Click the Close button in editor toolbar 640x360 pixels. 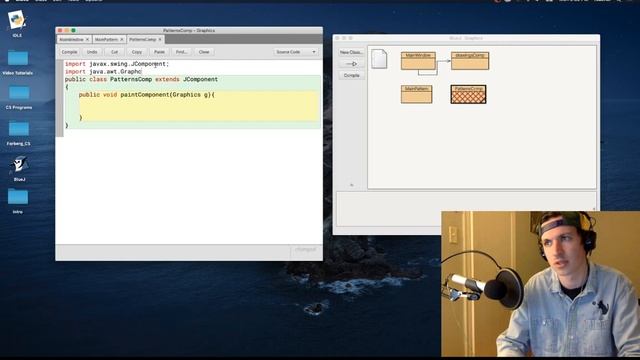click(x=204, y=52)
